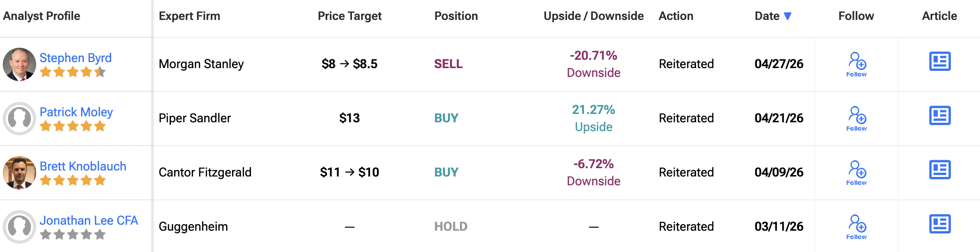980x252 pixels.
Task: Click the Upside / Downside column header
Action: pyautogui.click(x=593, y=16)
